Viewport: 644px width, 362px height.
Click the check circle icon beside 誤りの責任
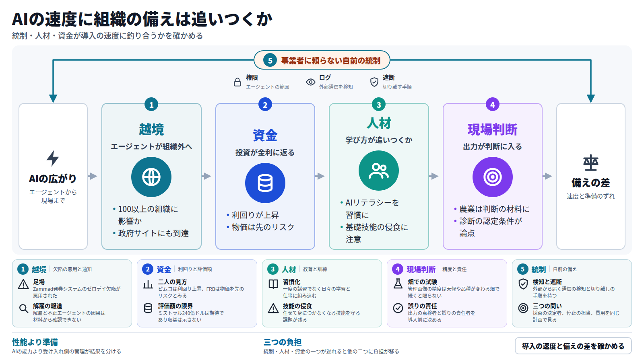pos(398,308)
